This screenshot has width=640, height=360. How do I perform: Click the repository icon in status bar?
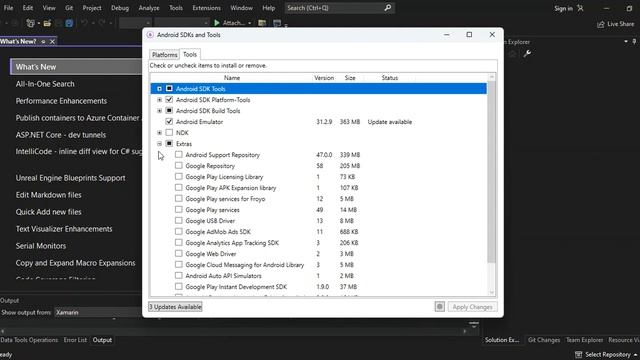click(x=578, y=354)
